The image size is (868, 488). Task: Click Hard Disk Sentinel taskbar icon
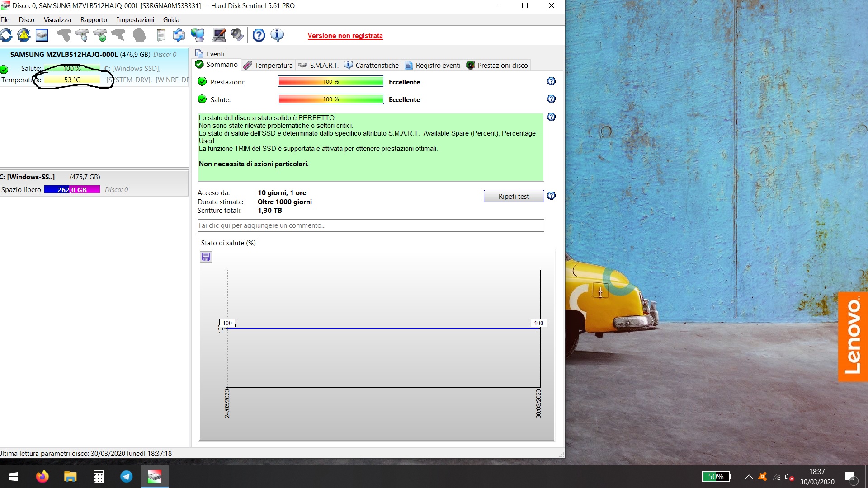click(155, 477)
